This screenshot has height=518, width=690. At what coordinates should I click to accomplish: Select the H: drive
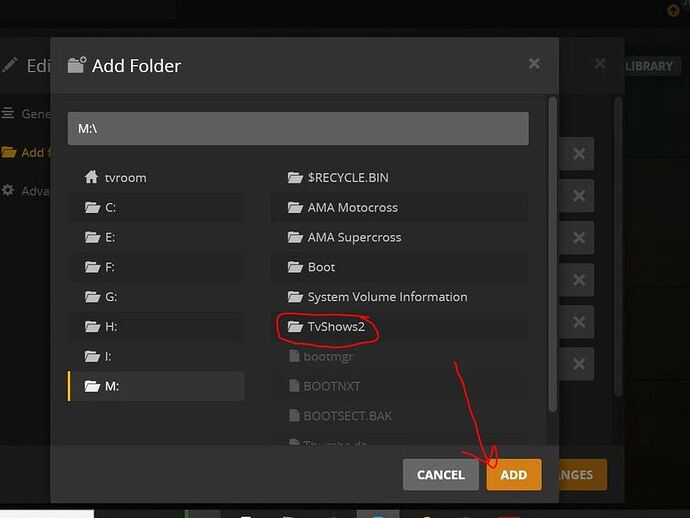(x=156, y=327)
